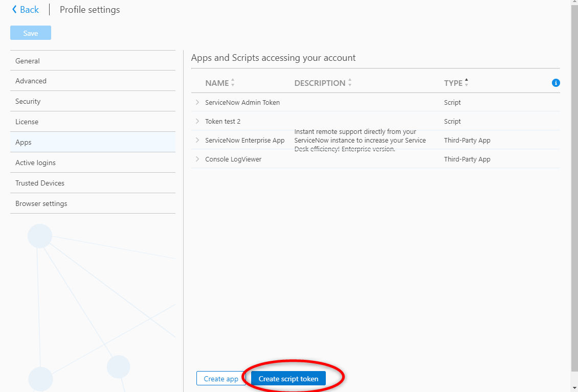Open Browser settings section

(93, 204)
